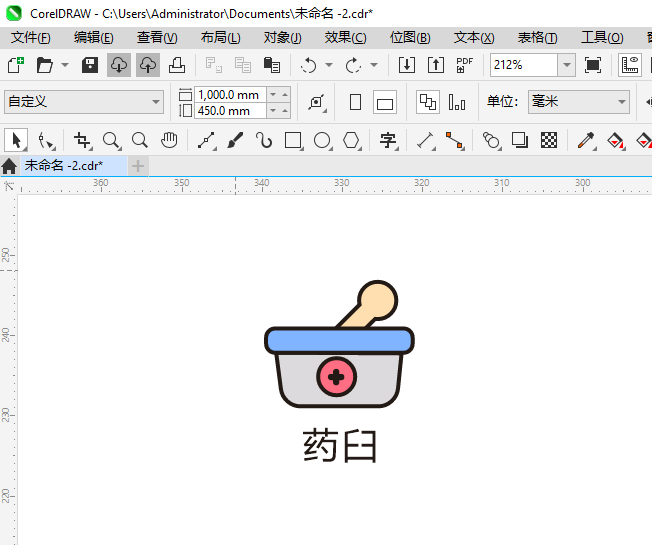Publish to PDF
The image size is (652, 545).
(x=464, y=65)
